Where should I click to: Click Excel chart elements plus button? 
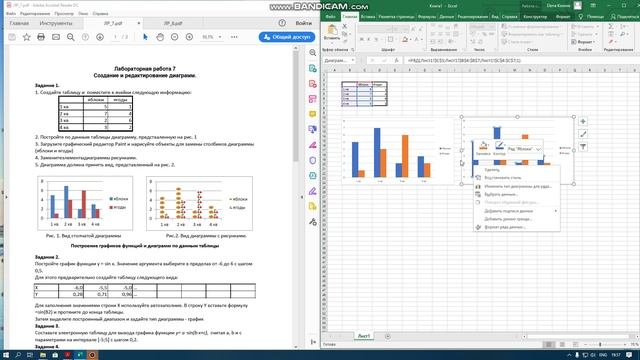point(583,122)
